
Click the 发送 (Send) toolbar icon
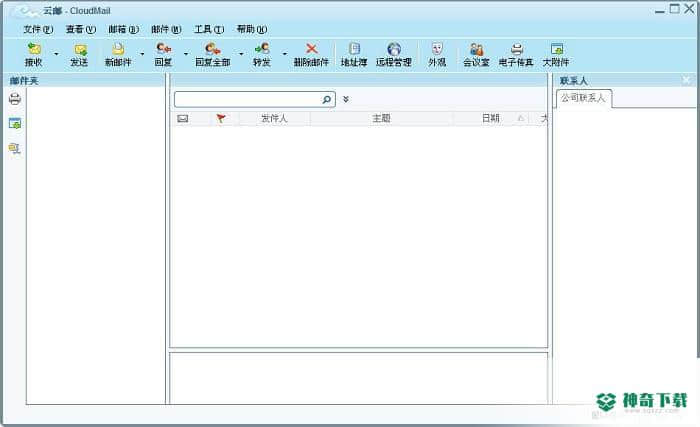click(80, 49)
